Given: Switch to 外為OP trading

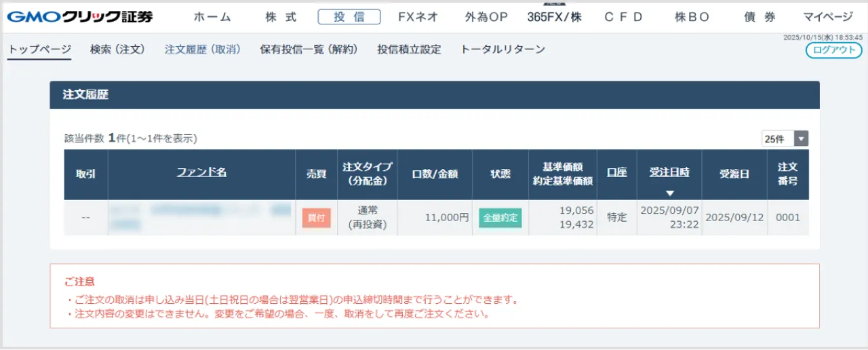Looking at the screenshot, I should point(486,17).
